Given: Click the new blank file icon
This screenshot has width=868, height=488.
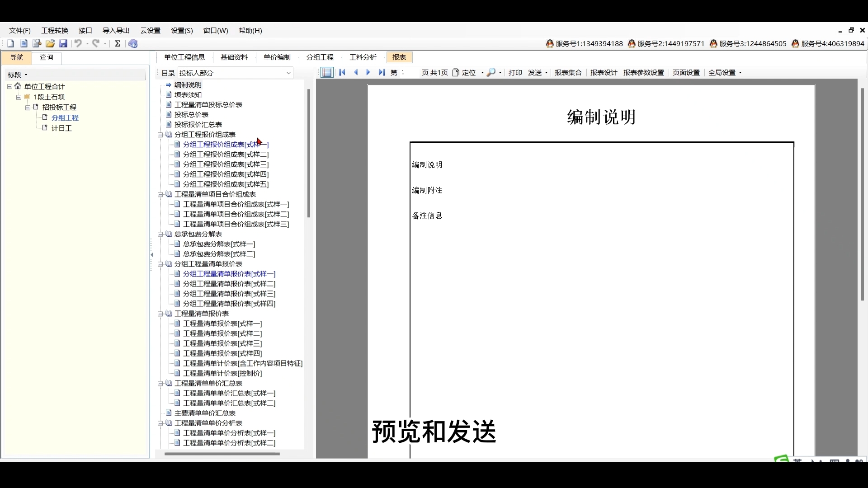Looking at the screenshot, I should coord(11,43).
